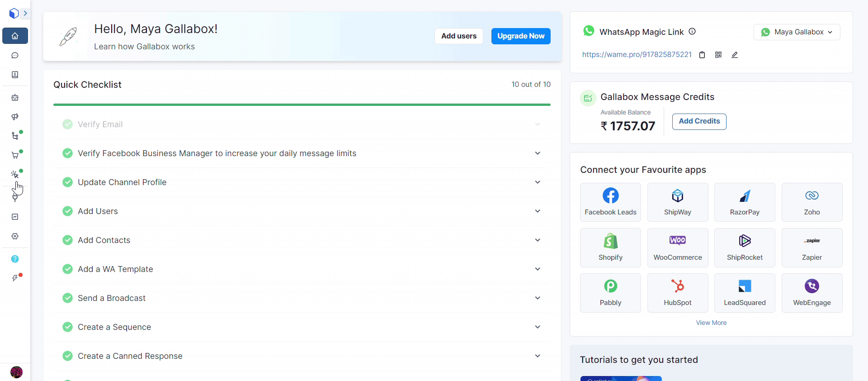This screenshot has height=381, width=868.
Task: Edit the WhatsApp magic link
Action: pos(735,55)
